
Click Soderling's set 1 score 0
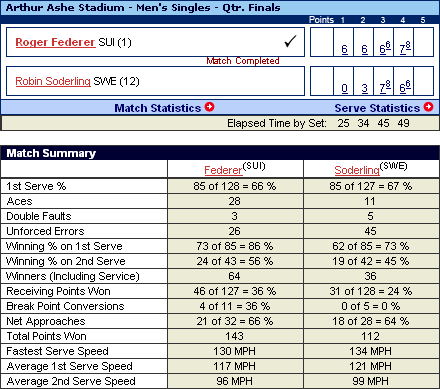point(345,88)
